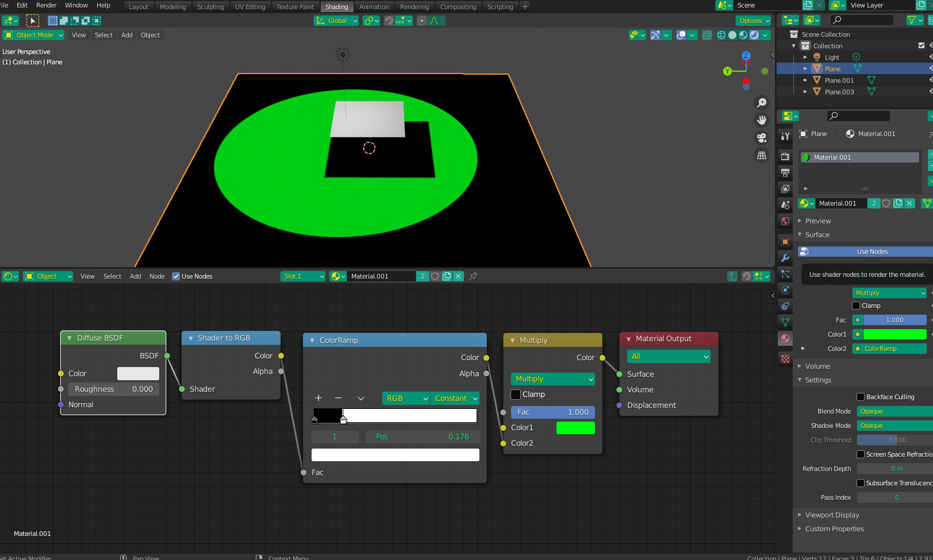
Task: Open viewport Options button
Action: tap(754, 21)
